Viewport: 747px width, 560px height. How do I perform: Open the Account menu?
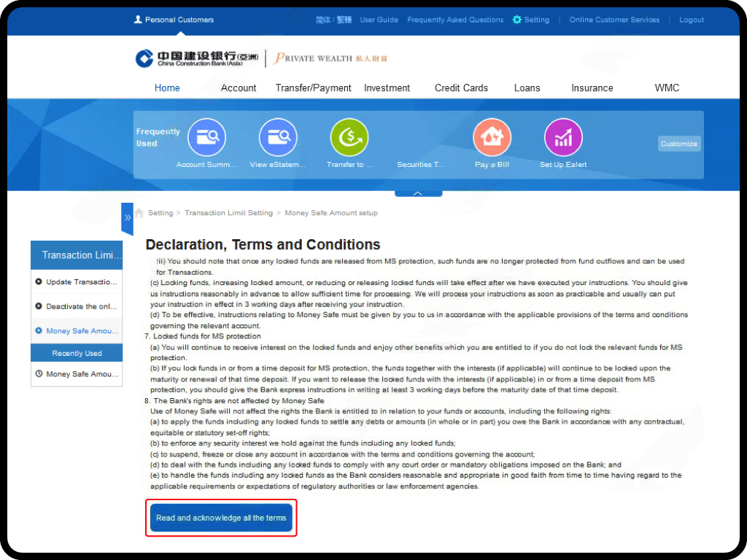tap(239, 88)
